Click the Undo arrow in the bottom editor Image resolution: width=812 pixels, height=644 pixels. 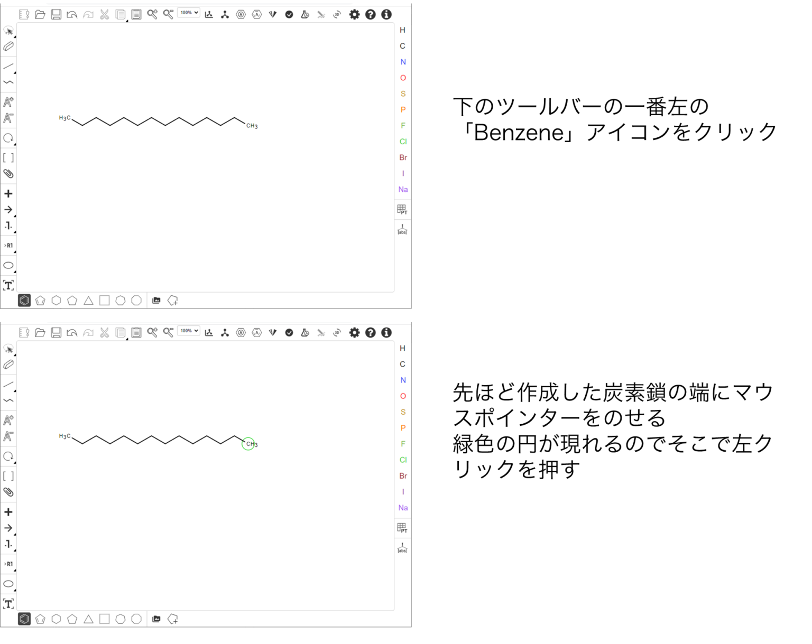pyautogui.click(x=72, y=333)
